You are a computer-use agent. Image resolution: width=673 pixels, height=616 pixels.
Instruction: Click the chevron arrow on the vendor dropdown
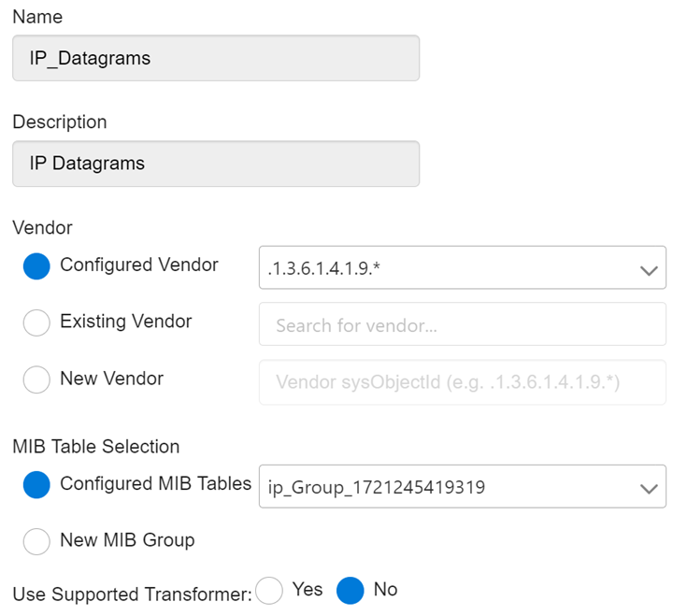click(648, 270)
